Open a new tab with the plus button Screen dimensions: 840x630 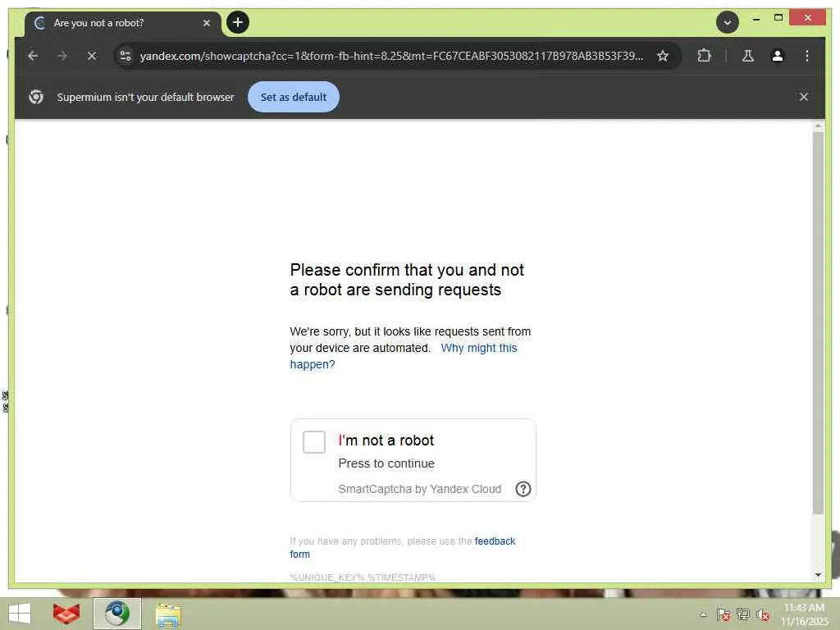point(238,22)
